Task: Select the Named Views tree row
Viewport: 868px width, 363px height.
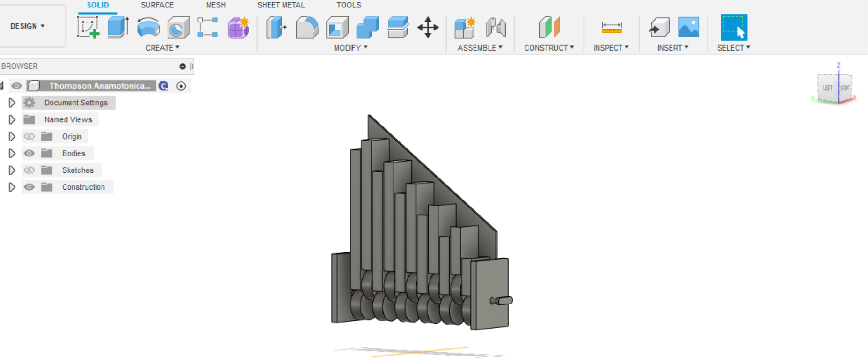Action: click(x=61, y=119)
